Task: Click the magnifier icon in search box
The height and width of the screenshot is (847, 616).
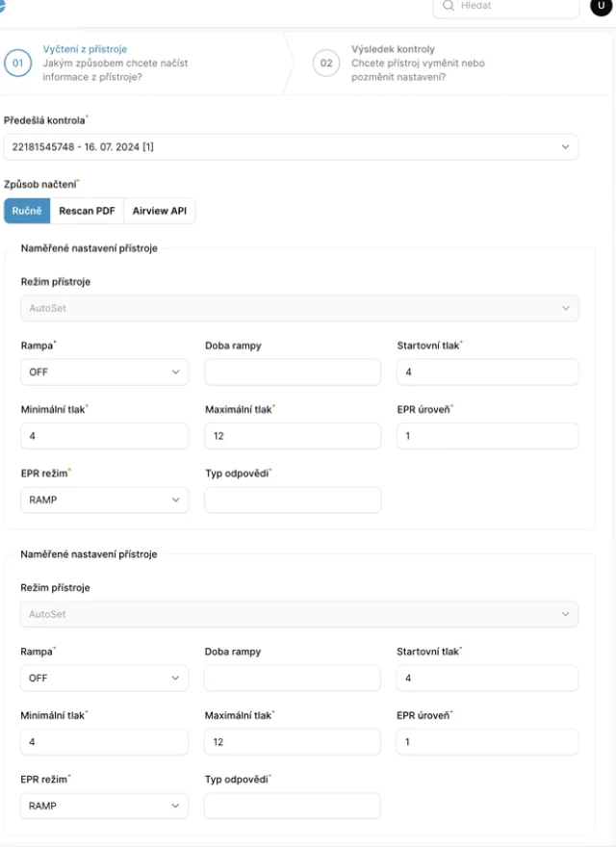Action: click(448, 6)
